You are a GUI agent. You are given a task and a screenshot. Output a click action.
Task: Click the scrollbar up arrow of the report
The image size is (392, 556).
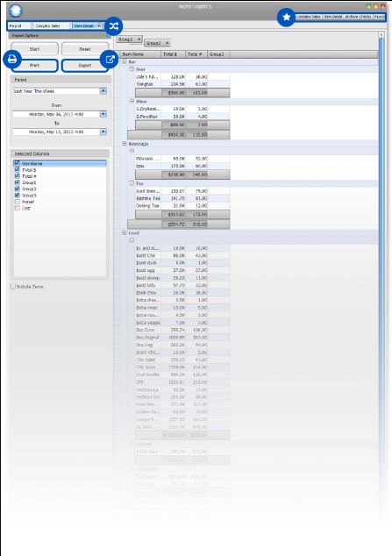pyautogui.click(x=381, y=35)
